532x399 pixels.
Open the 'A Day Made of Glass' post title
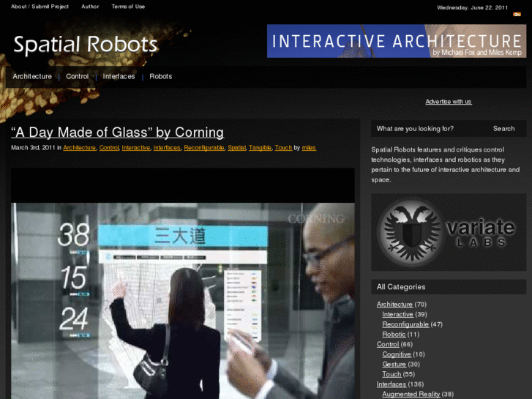pyautogui.click(x=117, y=133)
